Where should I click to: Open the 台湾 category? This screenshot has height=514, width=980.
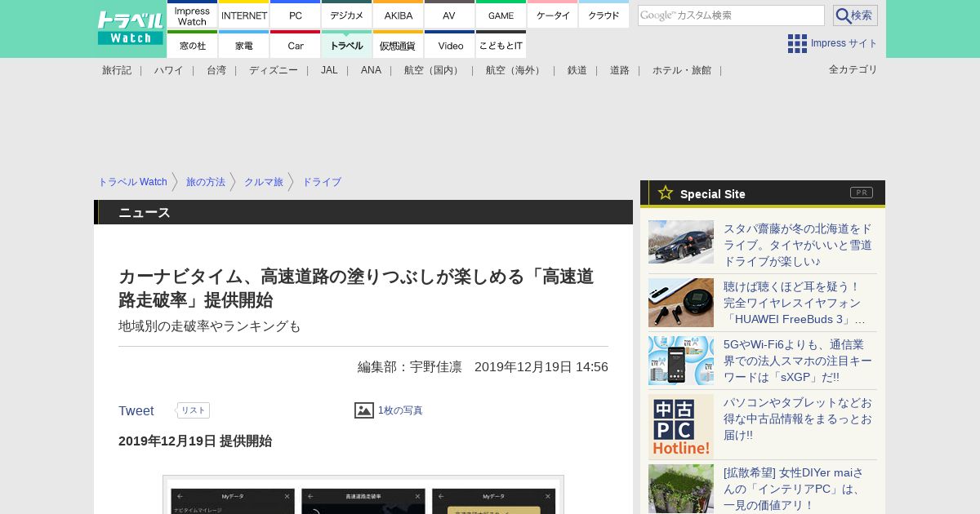[216, 70]
